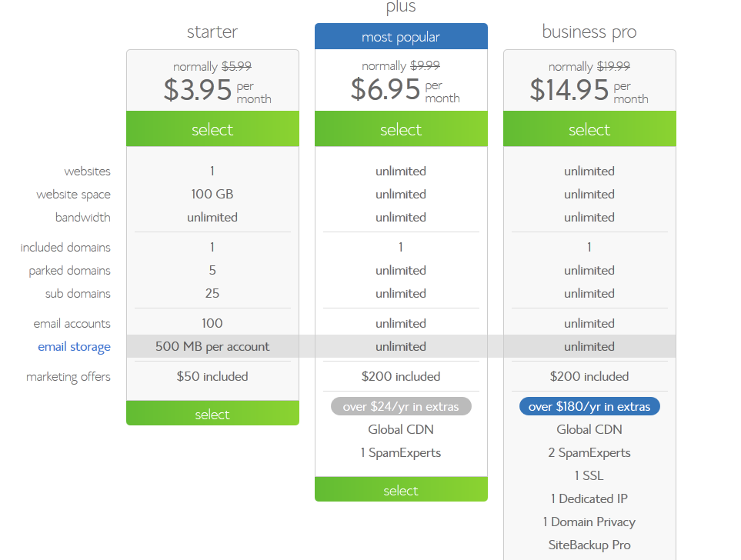Image resolution: width=741 pixels, height=560 pixels.
Task: Click the websites feature label
Action: 88,171
